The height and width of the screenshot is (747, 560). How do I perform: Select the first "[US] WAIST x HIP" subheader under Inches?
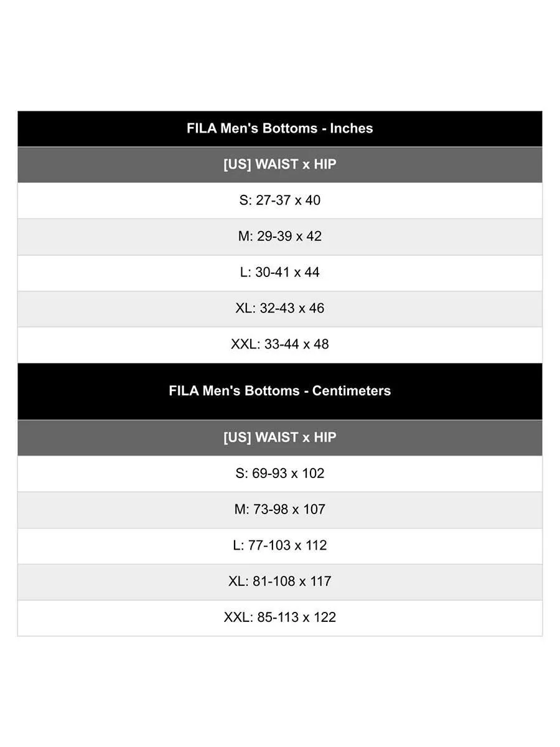pos(279,165)
